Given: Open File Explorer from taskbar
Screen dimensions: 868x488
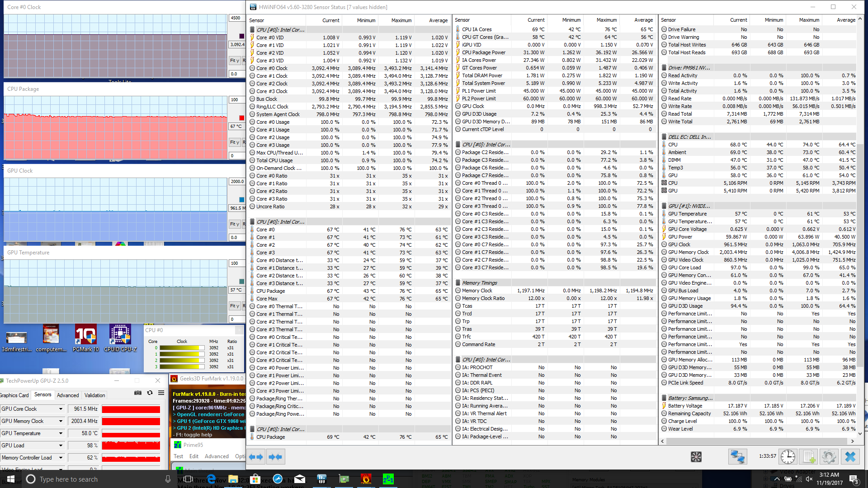Looking at the screenshot, I should coord(233,479).
